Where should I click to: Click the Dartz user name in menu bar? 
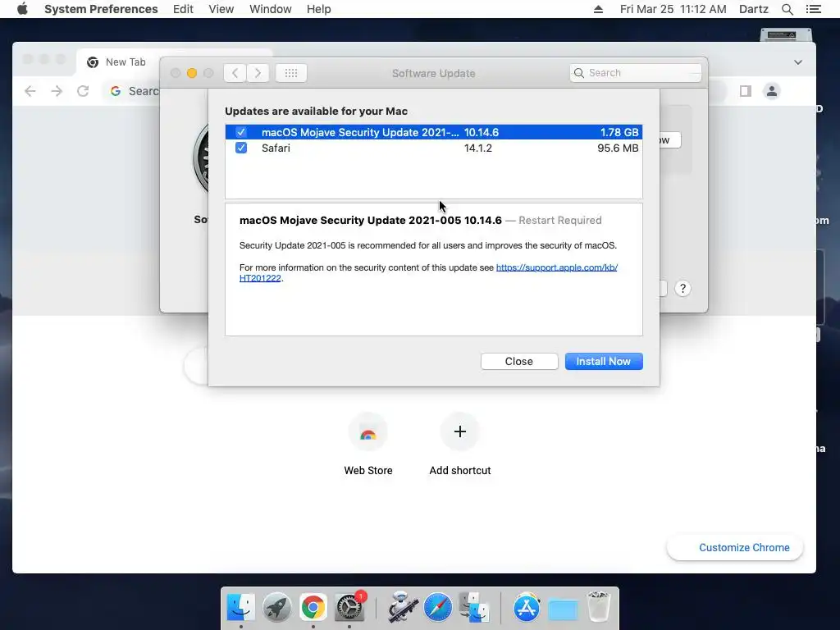coord(753,9)
